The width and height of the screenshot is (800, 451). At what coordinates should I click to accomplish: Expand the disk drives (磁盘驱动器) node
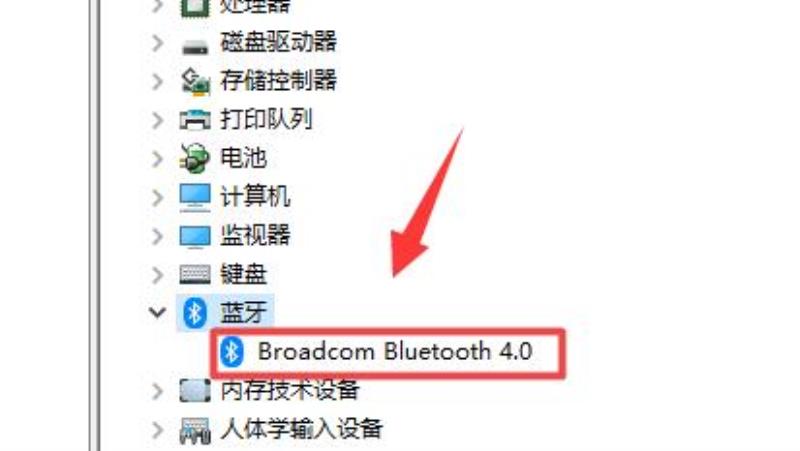[158, 43]
